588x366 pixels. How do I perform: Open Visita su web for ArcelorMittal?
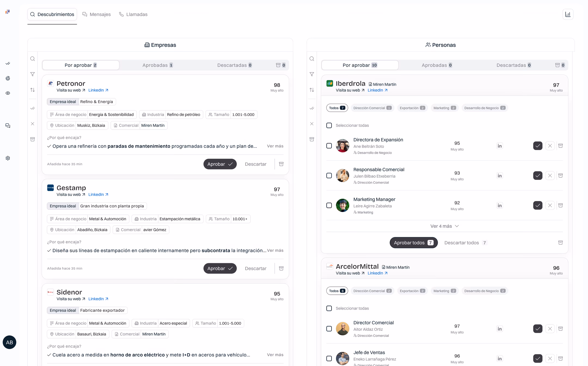[350, 273]
